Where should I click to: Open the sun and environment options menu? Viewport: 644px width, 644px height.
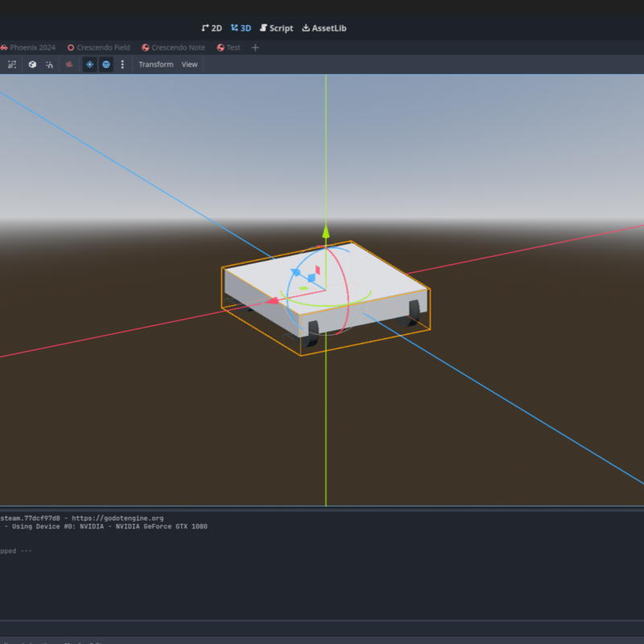point(122,64)
